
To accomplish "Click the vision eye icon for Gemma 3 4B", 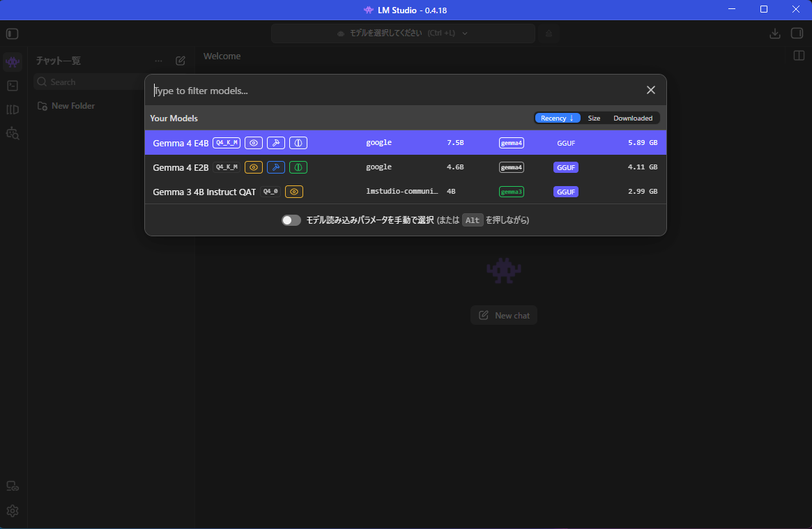I will tap(294, 192).
